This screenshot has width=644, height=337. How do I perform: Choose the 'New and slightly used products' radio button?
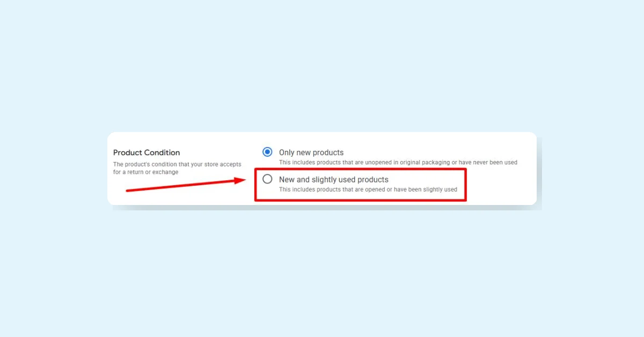tap(267, 179)
